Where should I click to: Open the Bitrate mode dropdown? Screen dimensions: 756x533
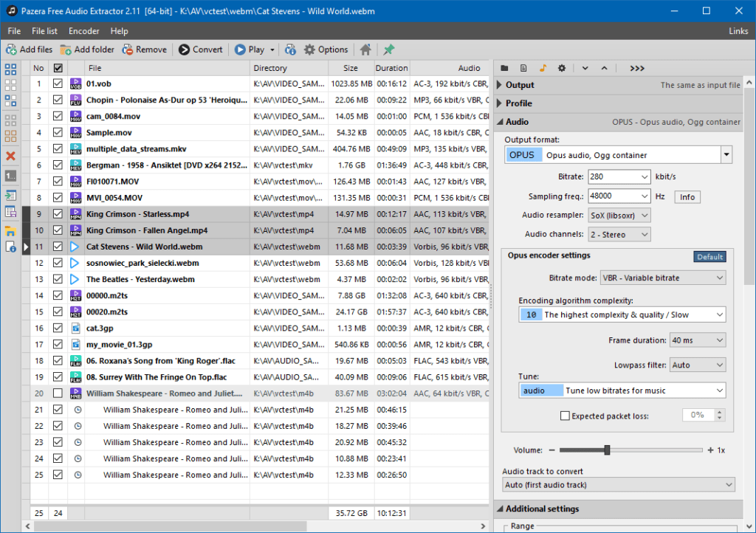(662, 277)
